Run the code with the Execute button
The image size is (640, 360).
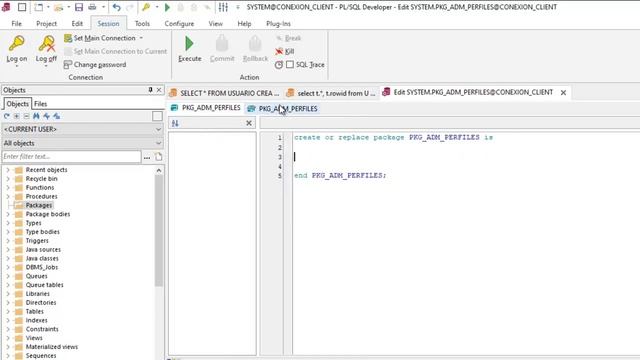click(x=190, y=49)
